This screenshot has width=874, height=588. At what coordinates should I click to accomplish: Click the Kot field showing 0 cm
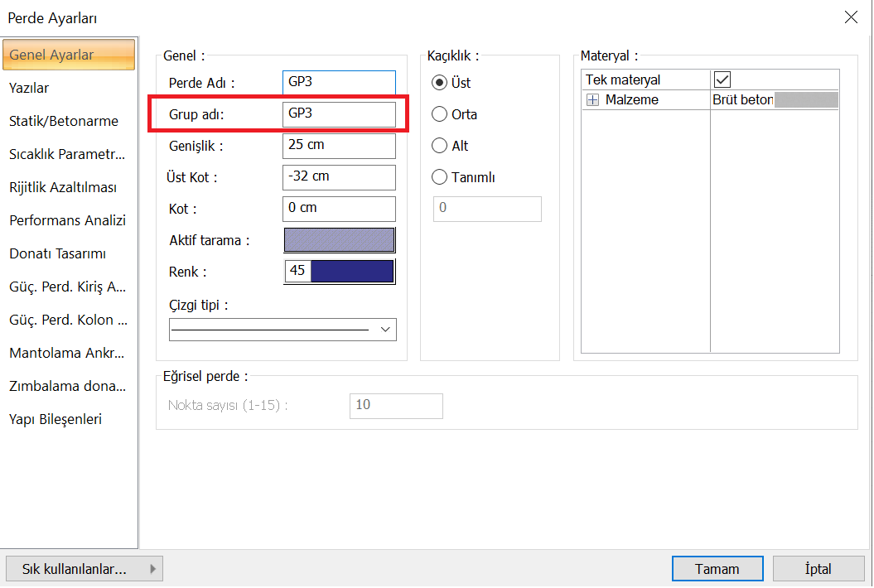pos(339,209)
